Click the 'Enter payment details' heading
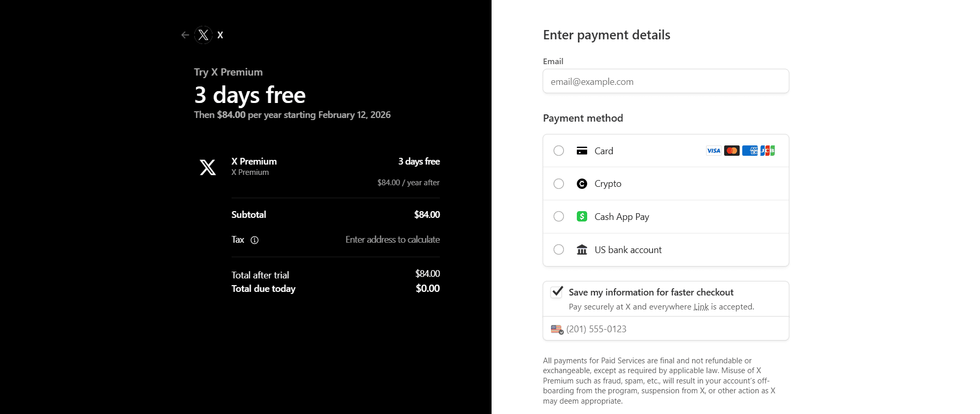Image resolution: width=980 pixels, height=414 pixels. (607, 35)
